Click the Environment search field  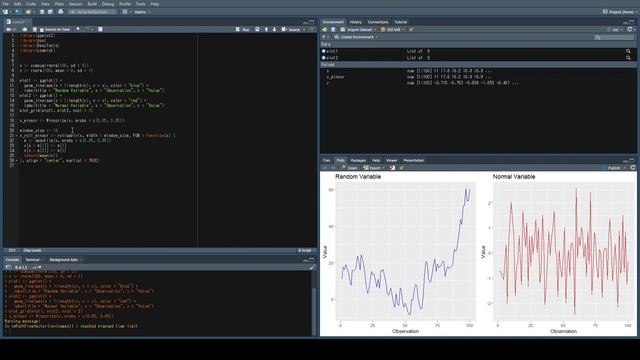click(614, 37)
